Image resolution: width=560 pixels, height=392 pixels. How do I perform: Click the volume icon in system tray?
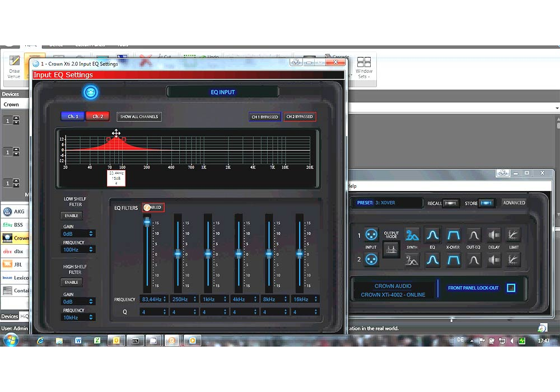tap(512, 341)
